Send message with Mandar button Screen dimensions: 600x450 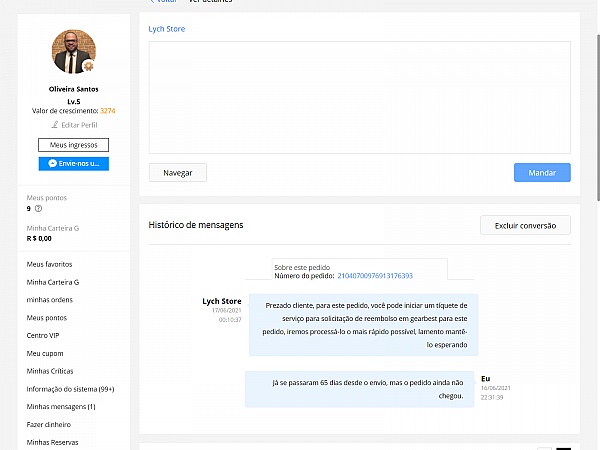point(542,172)
